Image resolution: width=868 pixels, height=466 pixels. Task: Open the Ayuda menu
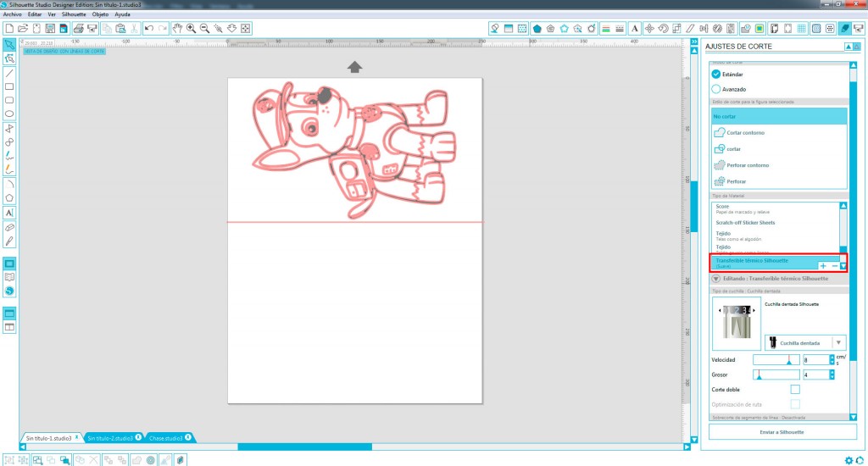(122, 14)
